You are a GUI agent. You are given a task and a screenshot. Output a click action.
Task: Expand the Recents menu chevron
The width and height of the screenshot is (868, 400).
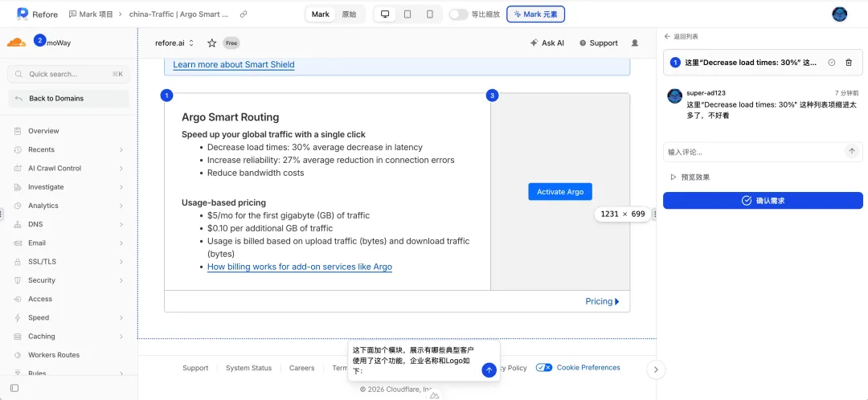pos(121,150)
